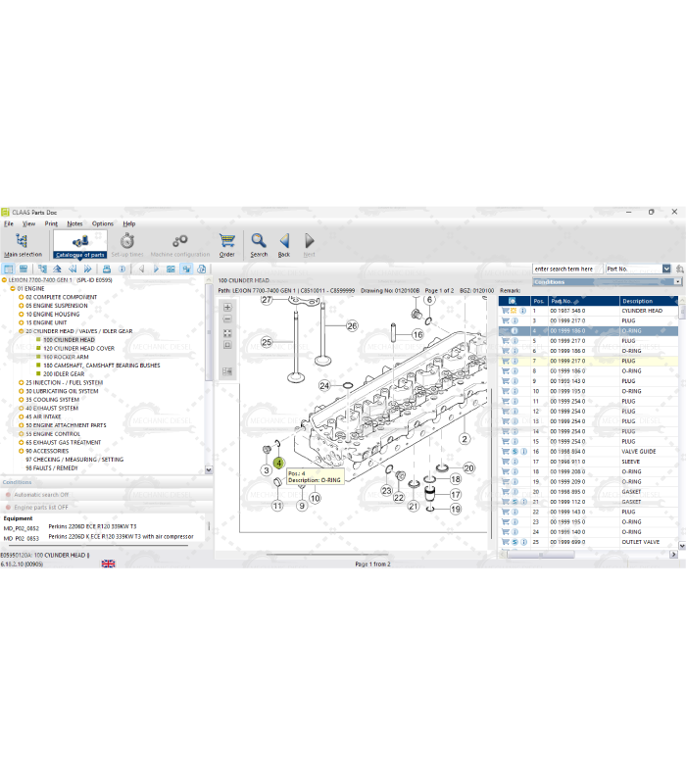Image resolution: width=686 pixels, height=784 pixels.
Task: Add CYLINDER HEAD row to cart
Action: click(x=505, y=311)
